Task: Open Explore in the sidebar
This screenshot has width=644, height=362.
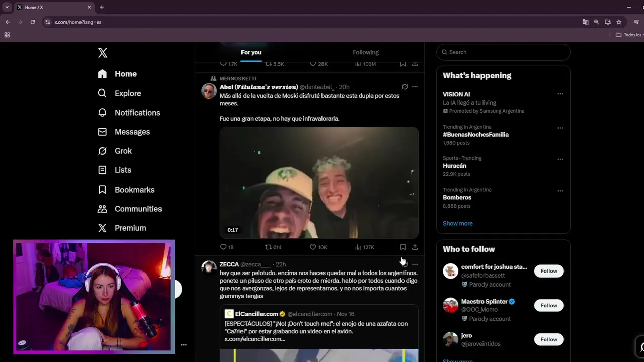Action: tap(120, 93)
